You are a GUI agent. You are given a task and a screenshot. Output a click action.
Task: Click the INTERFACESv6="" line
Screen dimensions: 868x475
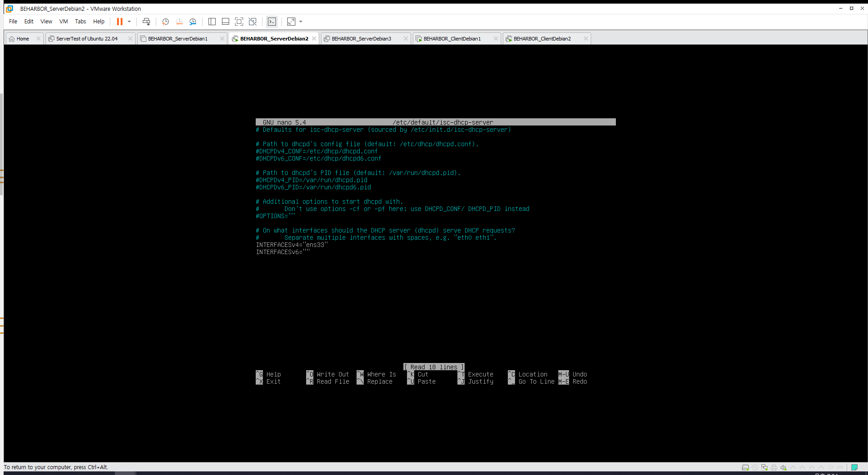pyautogui.click(x=283, y=252)
